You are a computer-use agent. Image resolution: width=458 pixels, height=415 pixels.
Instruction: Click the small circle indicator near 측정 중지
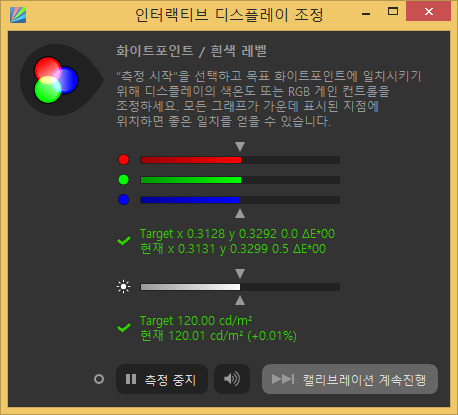[x=99, y=379]
